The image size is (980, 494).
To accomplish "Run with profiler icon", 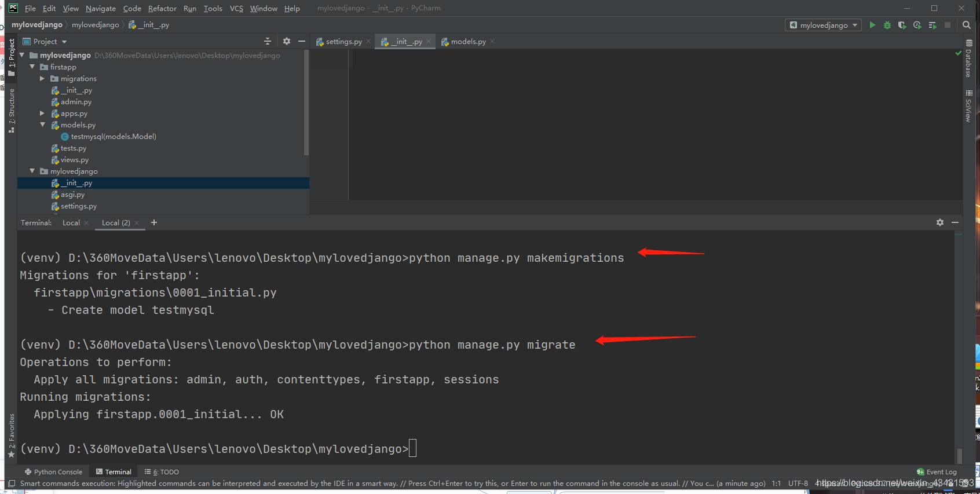I will (917, 25).
